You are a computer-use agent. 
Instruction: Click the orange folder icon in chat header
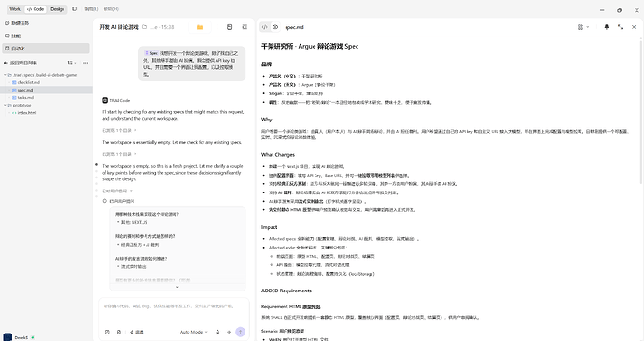point(200,27)
